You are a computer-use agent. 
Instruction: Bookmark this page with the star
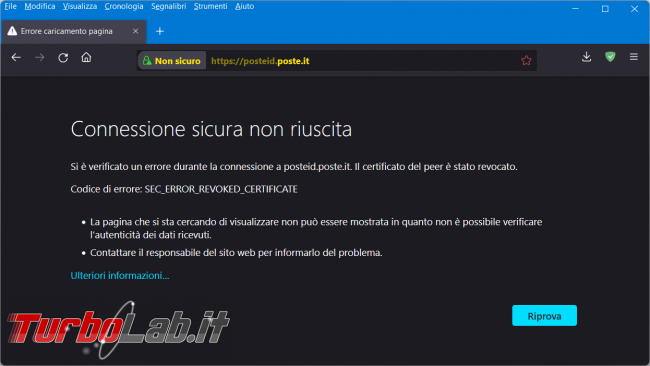click(526, 61)
